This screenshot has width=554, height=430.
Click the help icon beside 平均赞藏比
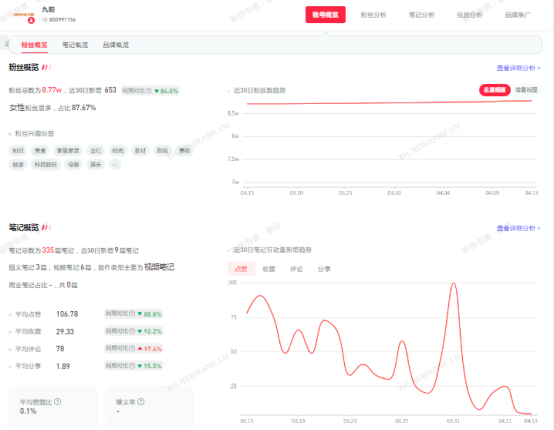pos(58,402)
